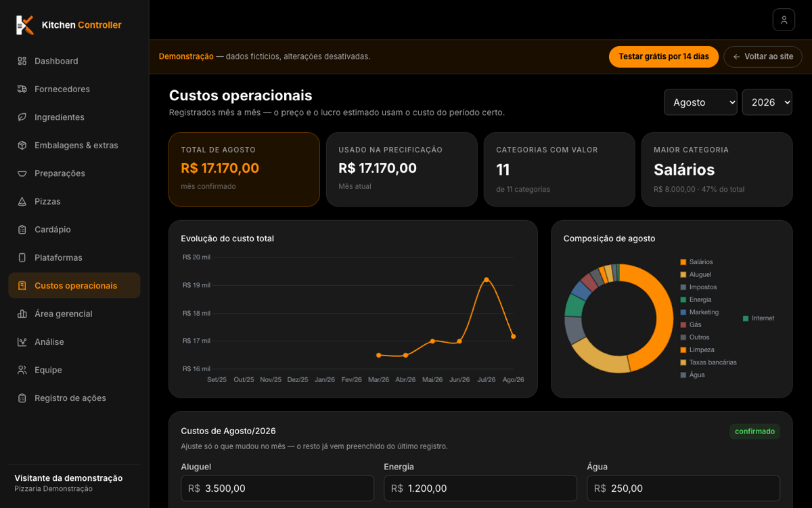Click the left arrow icon in Voltar ao site
Viewport: 812px width, 508px height.
pyautogui.click(x=736, y=57)
